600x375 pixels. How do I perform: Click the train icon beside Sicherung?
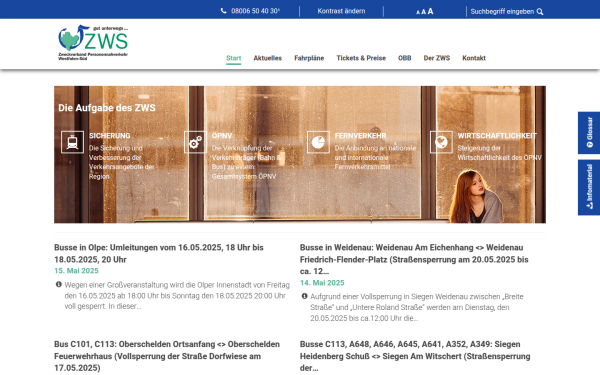coord(72,142)
